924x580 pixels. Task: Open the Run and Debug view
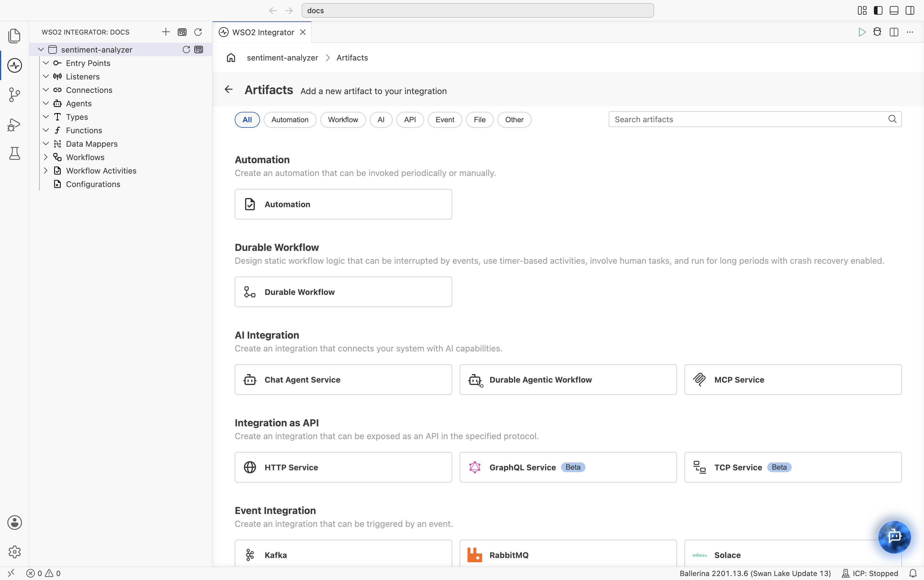14,124
